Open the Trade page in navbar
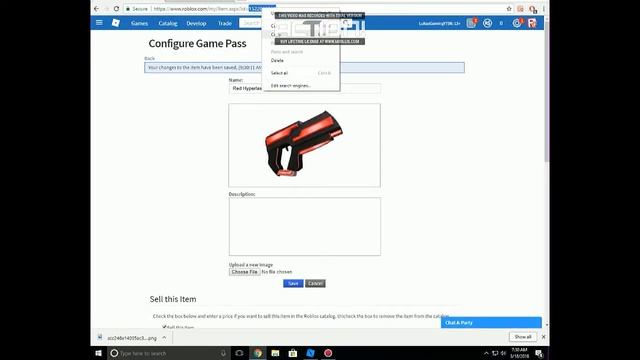Image resolution: width=640 pixels, height=360 pixels. click(x=224, y=23)
